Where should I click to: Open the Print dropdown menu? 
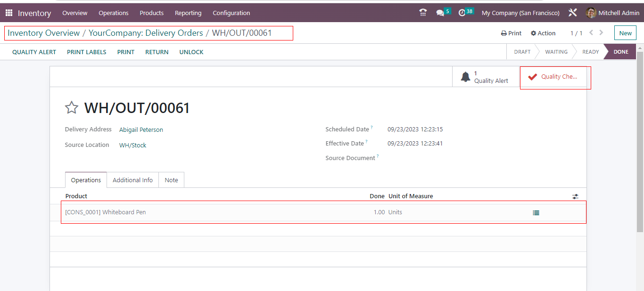[x=512, y=33]
